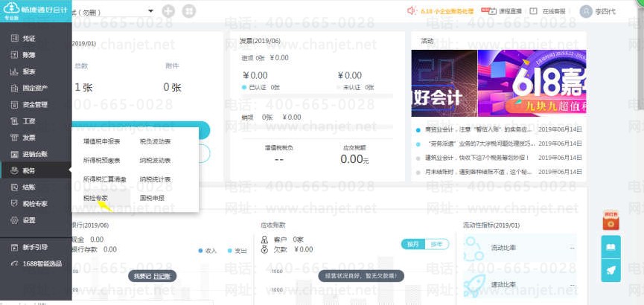644x305 pixels.
Task: Click the user avatar icon
Action: point(586,11)
